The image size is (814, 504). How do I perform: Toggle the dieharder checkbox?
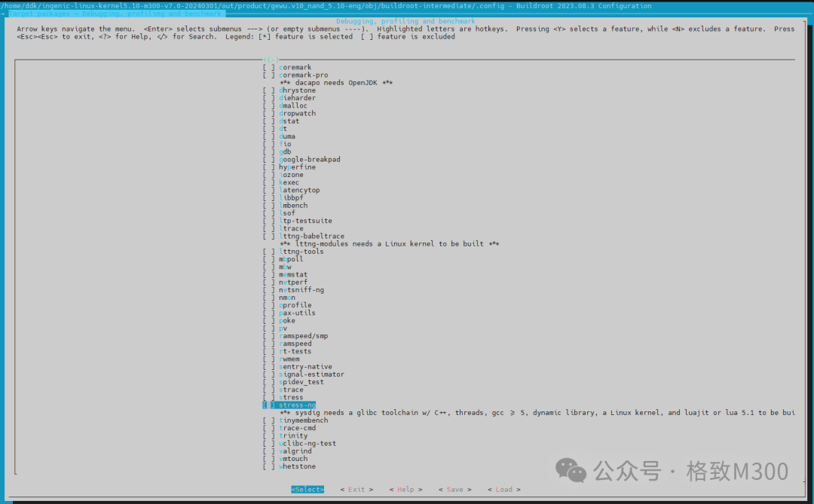pyautogui.click(x=268, y=98)
